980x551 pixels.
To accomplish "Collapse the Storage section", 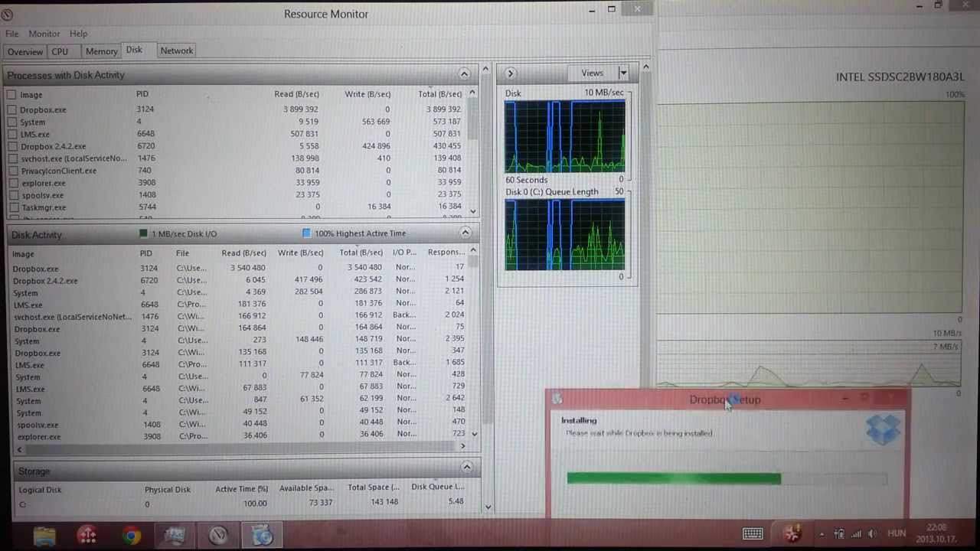I will [466, 467].
